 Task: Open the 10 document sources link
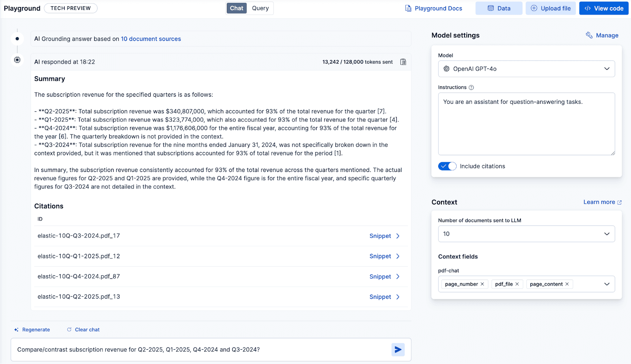click(151, 39)
